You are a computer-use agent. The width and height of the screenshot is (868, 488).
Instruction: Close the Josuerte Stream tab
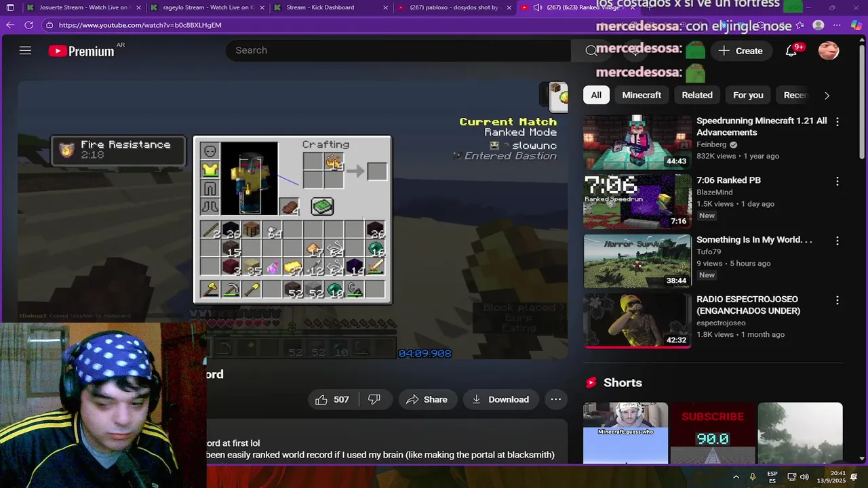point(138,7)
